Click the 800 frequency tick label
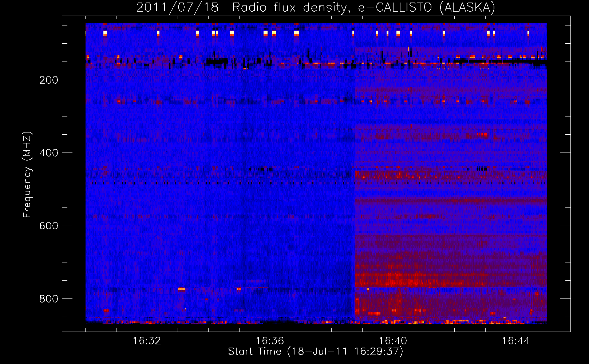 coord(49,299)
